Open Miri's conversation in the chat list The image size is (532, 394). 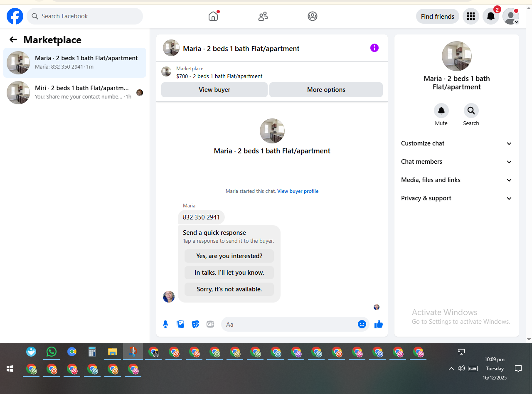coord(75,93)
